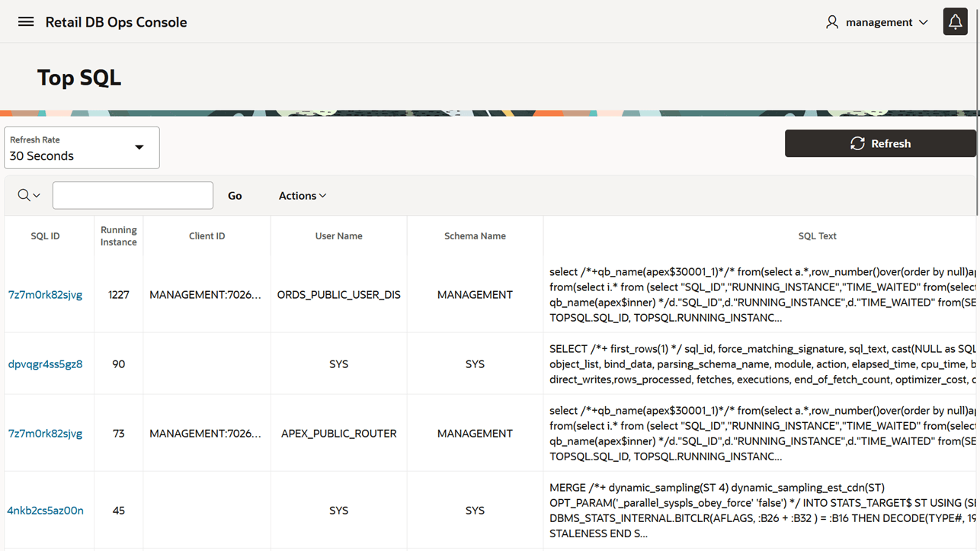This screenshot has height=551, width=980.
Task: Expand the management user menu
Action: point(877,22)
